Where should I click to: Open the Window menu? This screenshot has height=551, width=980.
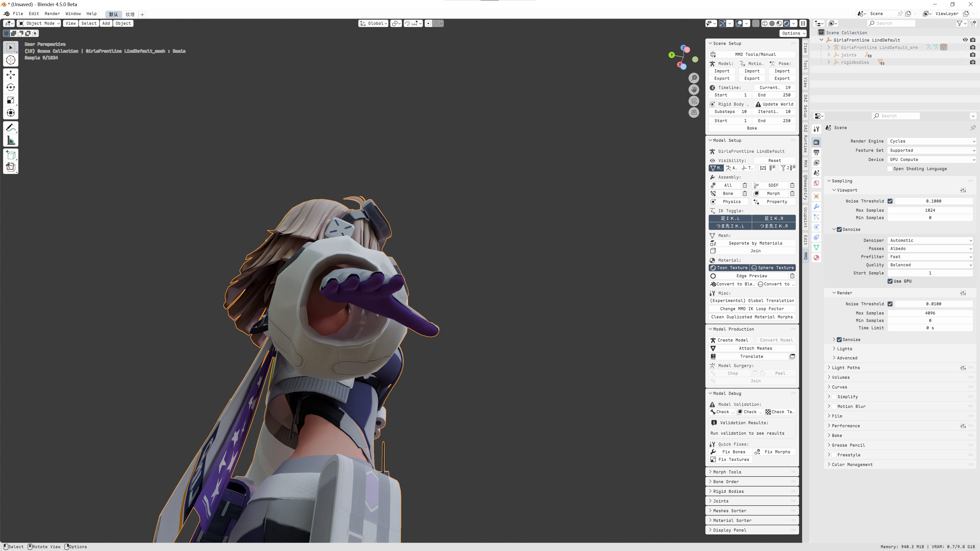tap(73, 14)
